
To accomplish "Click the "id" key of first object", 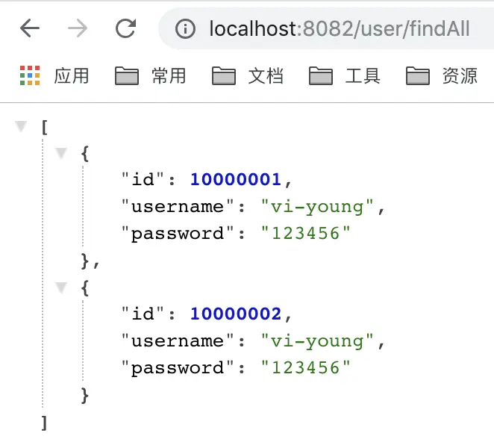I will (x=143, y=179).
